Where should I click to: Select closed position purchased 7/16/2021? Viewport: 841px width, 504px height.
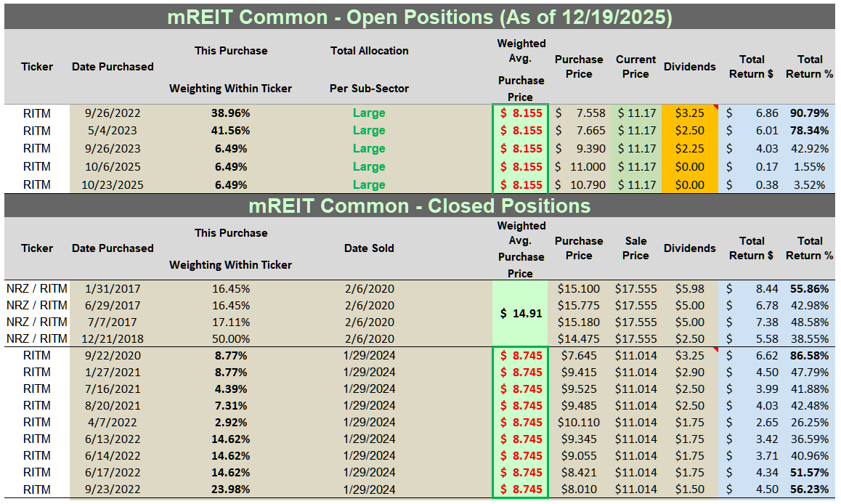coord(113,389)
